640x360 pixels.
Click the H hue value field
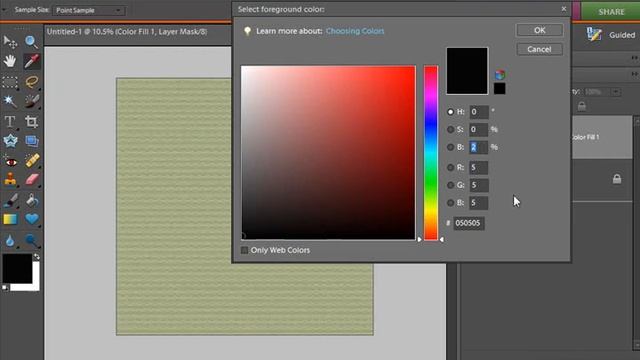click(x=478, y=112)
